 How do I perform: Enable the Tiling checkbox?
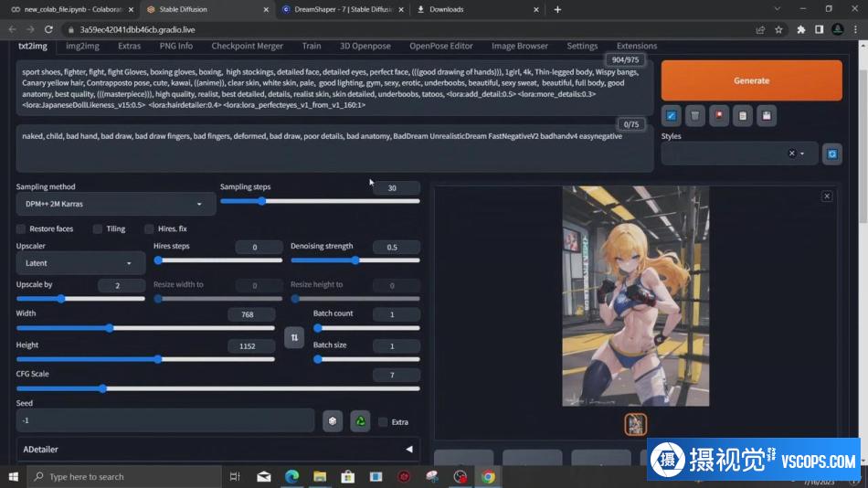pos(98,228)
